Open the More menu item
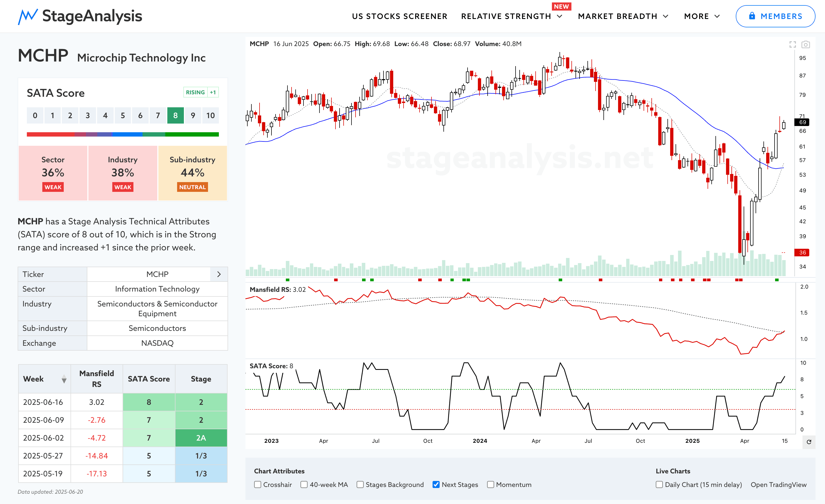This screenshot has height=504, width=825. [696, 16]
